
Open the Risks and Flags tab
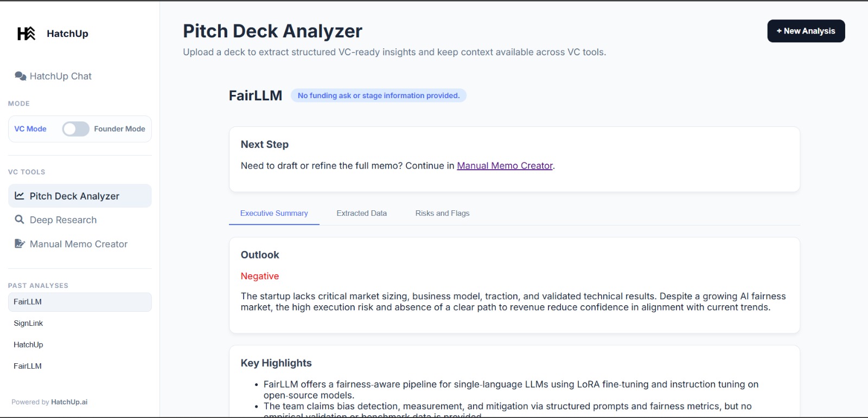click(x=442, y=213)
